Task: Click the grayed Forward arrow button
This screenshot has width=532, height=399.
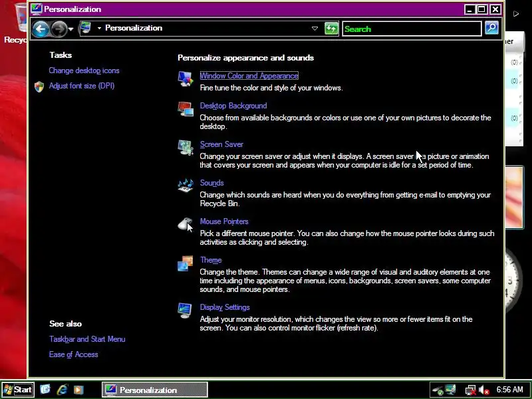Action: (x=59, y=29)
